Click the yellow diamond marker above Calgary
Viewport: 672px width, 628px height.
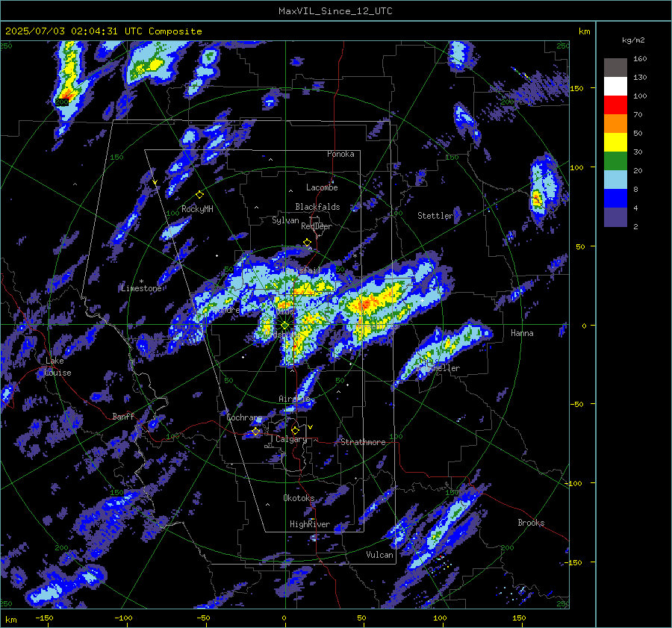(295, 430)
